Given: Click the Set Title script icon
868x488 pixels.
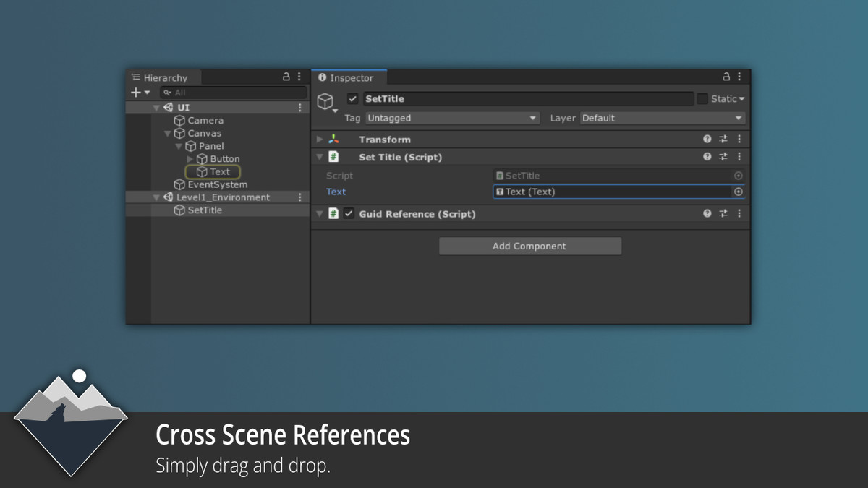Looking at the screenshot, I should [x=333, y=157].
